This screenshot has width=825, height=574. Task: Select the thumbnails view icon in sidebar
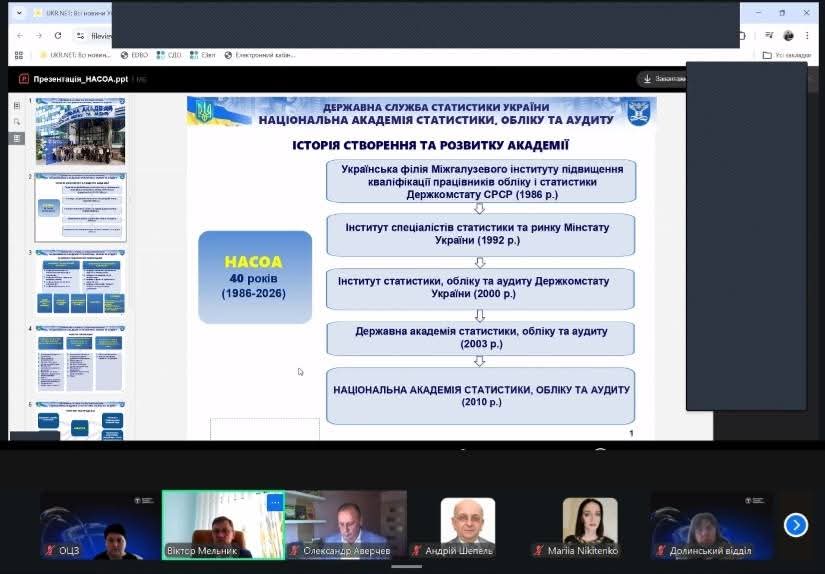(x=17, y=138)
